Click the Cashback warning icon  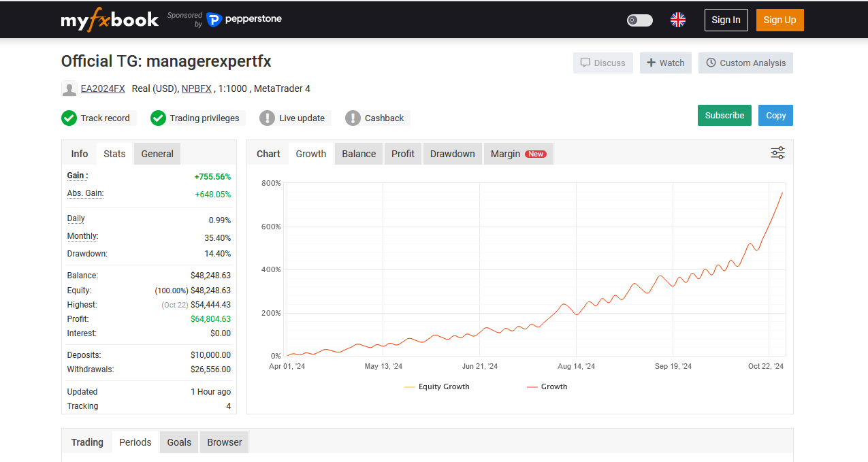coord(353,118)
